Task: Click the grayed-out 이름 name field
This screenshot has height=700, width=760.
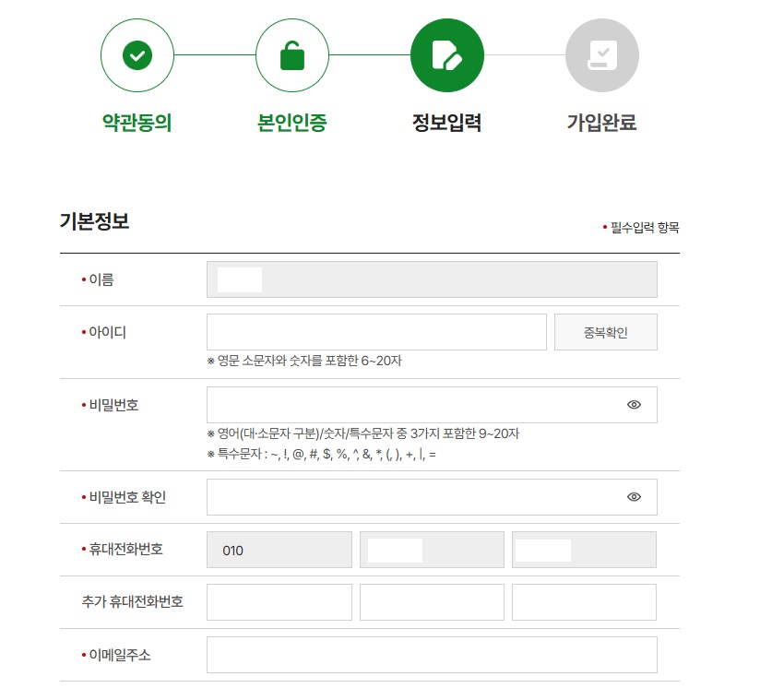Action: (x=432, y=279)
